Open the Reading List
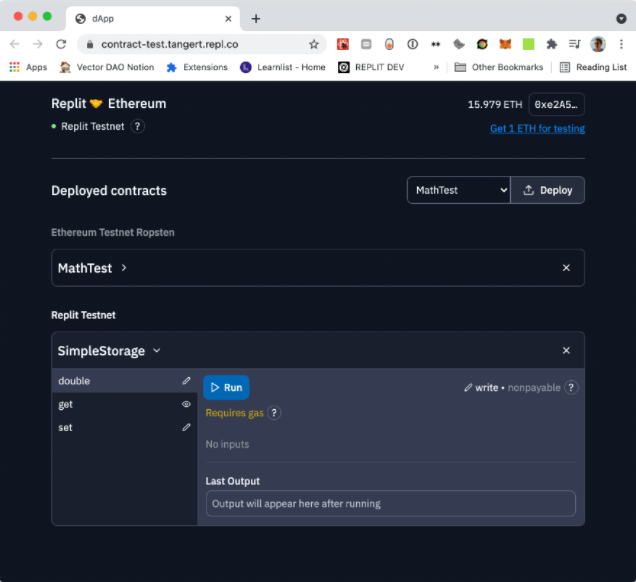 point(593,67)
